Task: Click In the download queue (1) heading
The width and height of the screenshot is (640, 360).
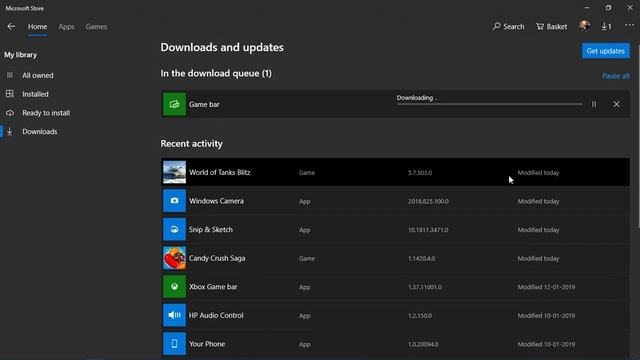Action: tap(216, 73)
